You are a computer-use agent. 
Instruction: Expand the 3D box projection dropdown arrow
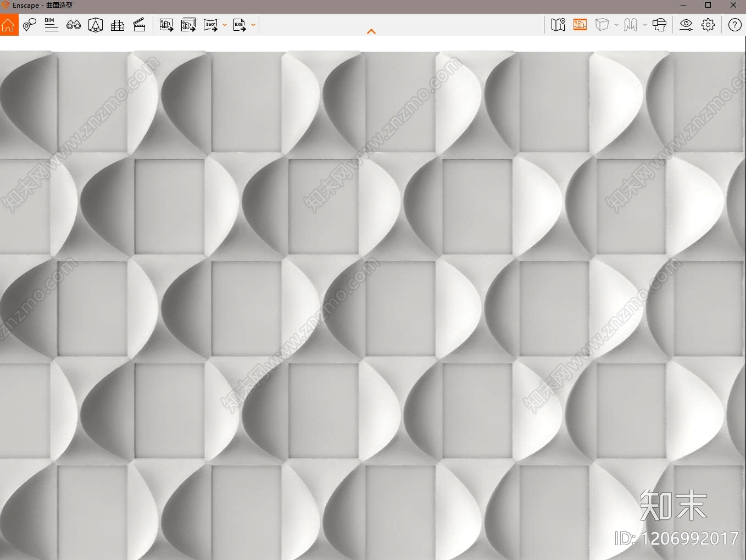coord(616,25)
